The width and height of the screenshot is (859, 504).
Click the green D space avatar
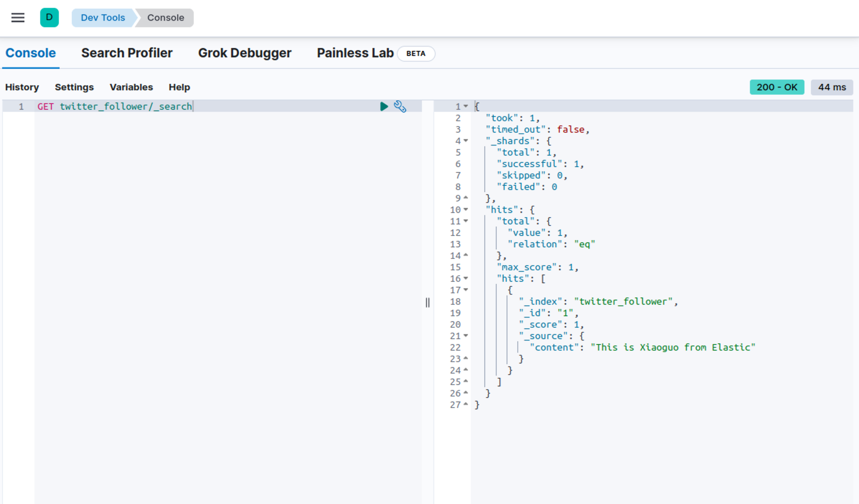(x=49, y=18)
